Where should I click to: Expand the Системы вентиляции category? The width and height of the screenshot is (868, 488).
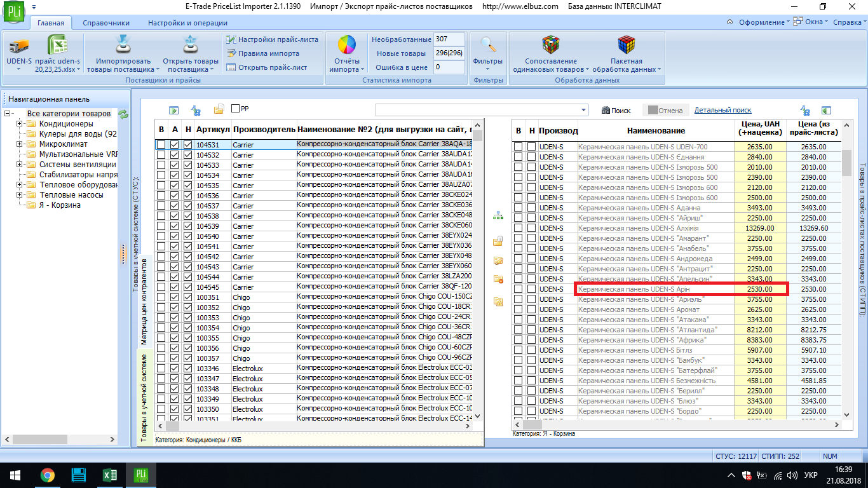click(x=20, y=165)
